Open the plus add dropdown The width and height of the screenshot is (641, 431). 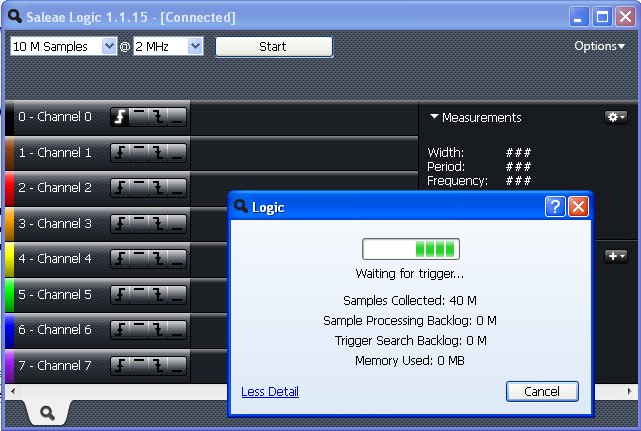pos(616,256)
